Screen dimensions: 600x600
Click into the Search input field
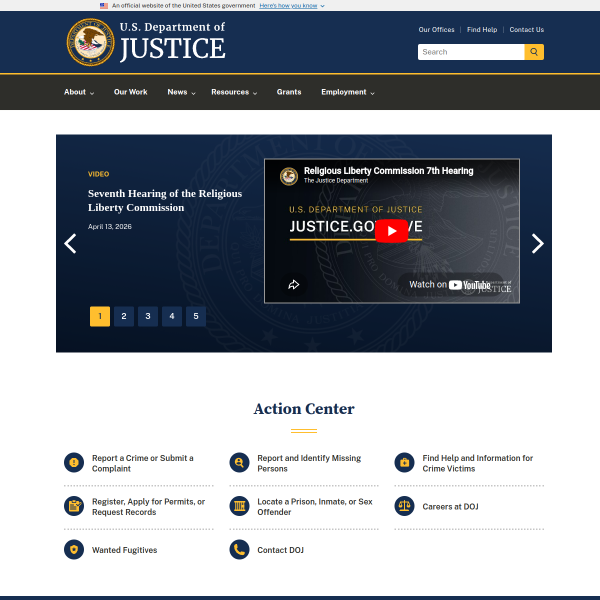click(x=471, y=52)
